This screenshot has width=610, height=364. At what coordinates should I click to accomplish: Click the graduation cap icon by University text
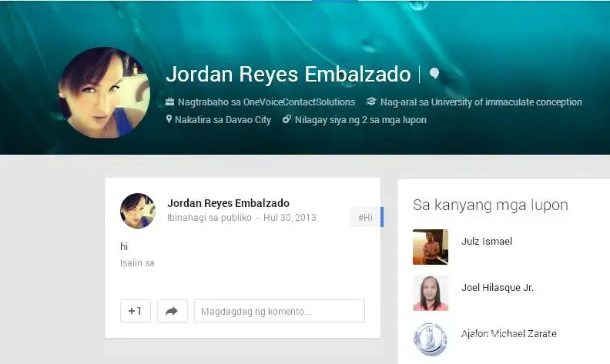tap(371, 102)
